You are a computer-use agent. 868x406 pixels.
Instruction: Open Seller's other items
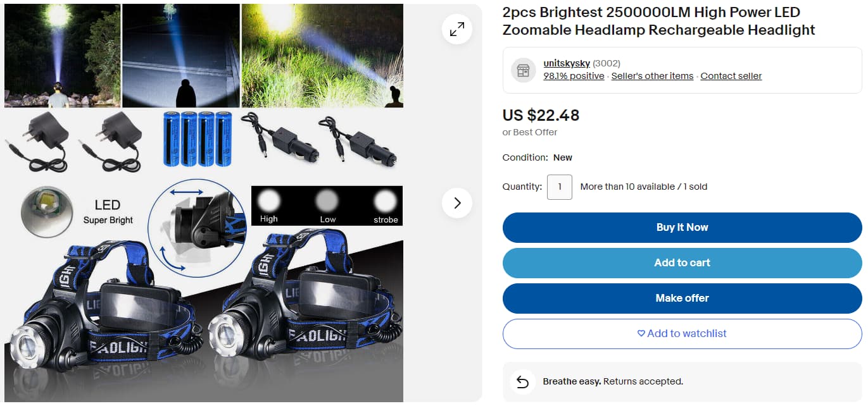point(652,76)
